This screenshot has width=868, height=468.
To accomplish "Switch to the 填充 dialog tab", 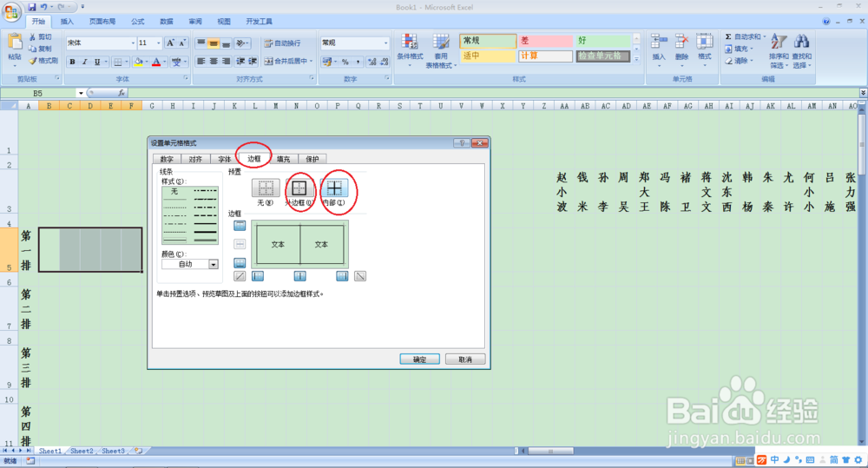I will 284,160.
